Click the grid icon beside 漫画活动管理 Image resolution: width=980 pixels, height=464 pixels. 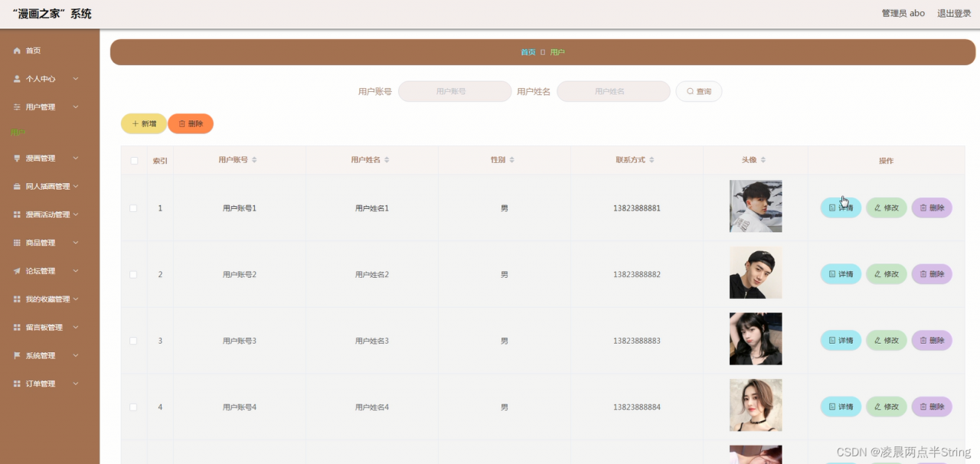coord(17,214)
